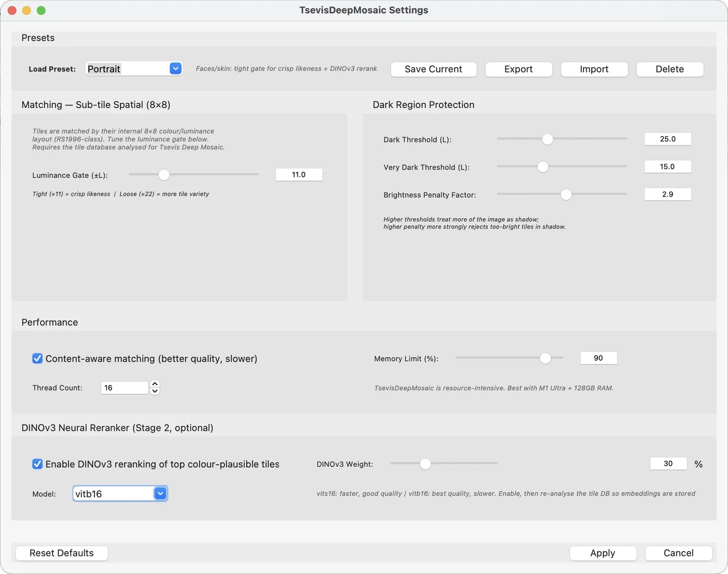Click the Export preset button

tap(518, 69)
